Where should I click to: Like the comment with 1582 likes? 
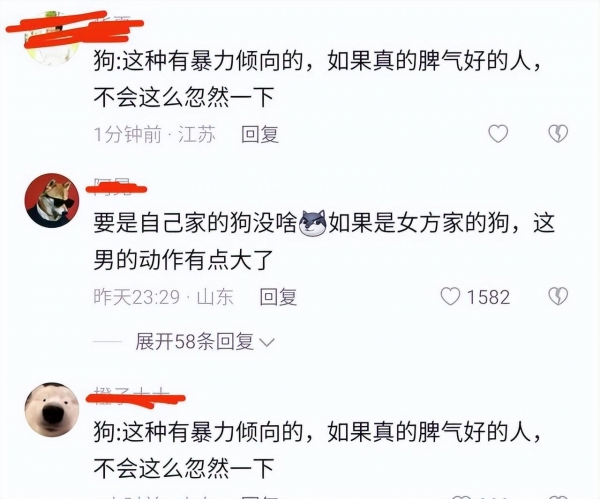(x=450, y=297)
